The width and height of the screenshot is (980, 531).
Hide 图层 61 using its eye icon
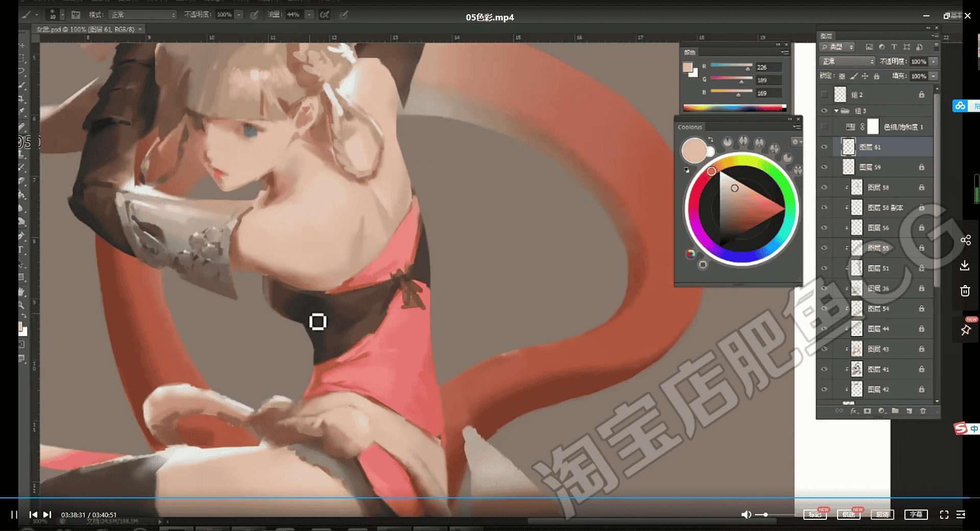coord(824,147)
